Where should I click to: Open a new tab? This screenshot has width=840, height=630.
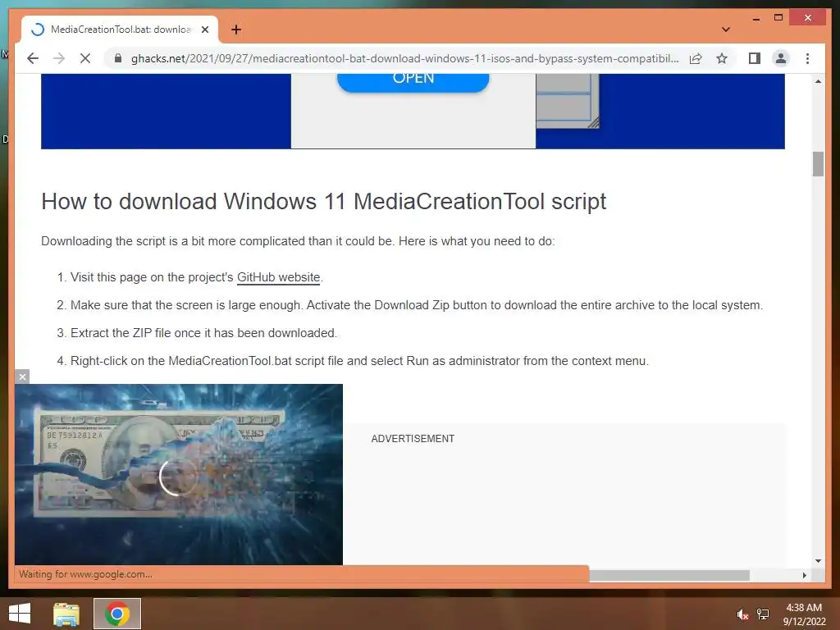236,30
